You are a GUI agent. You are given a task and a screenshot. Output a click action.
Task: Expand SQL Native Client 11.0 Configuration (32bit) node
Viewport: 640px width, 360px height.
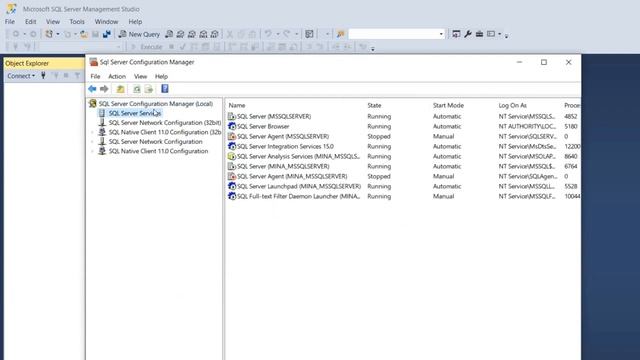pos(92,132)
